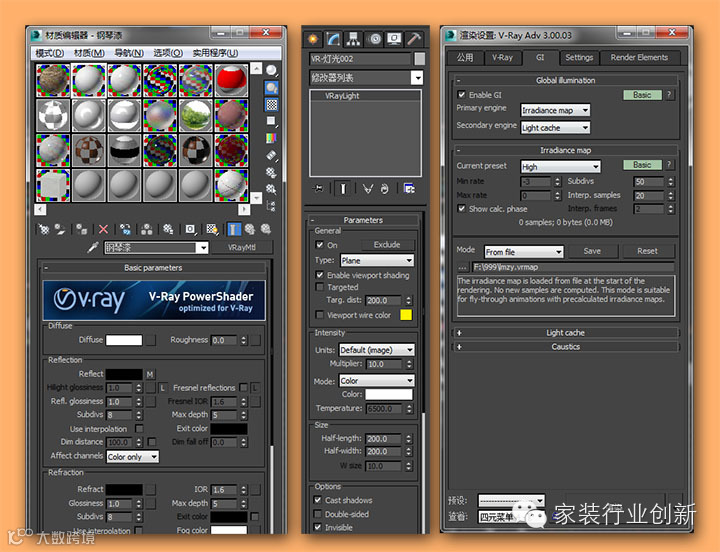
Task: Enable Viewport wire color checkbox
Action: tap(320, 315)
